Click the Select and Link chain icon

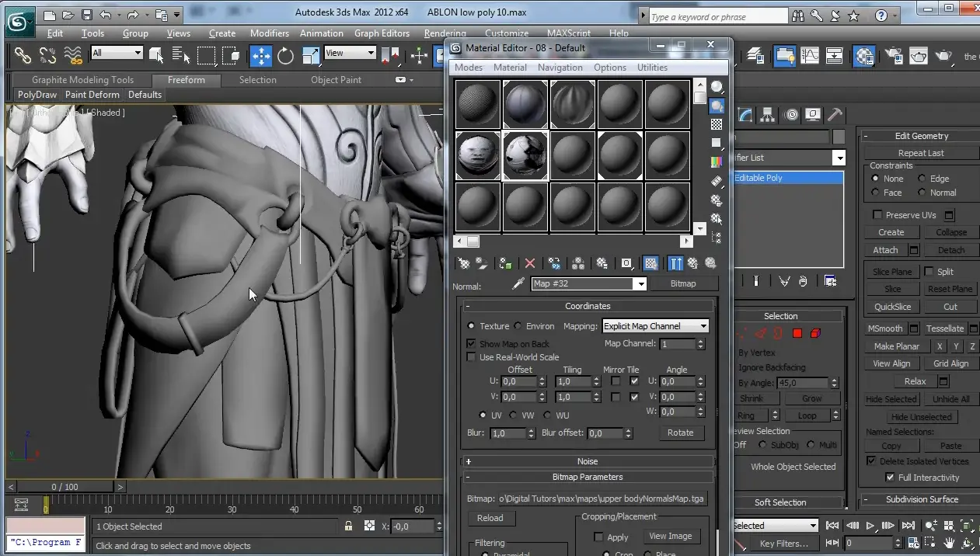(x=23, y=55)
